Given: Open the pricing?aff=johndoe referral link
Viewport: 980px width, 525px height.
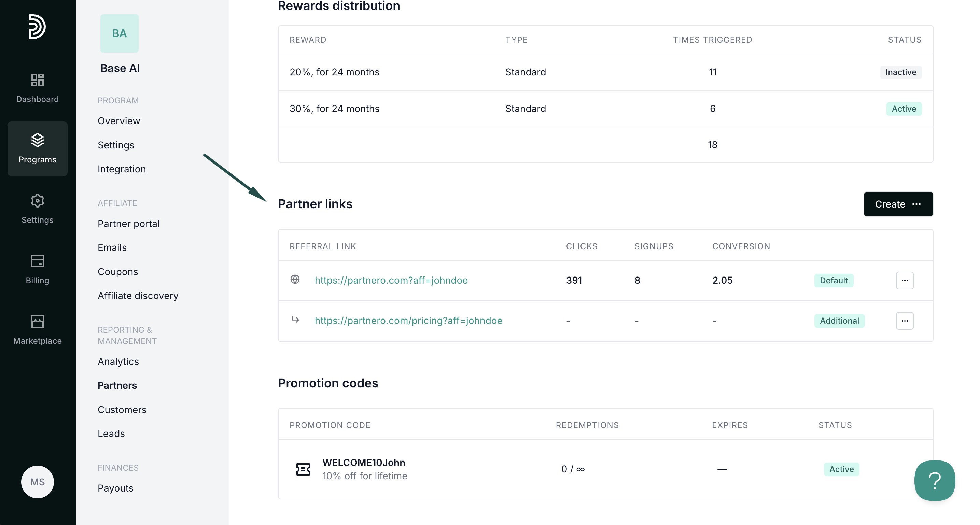Looking at the screenshot, I should click(408, 321).
